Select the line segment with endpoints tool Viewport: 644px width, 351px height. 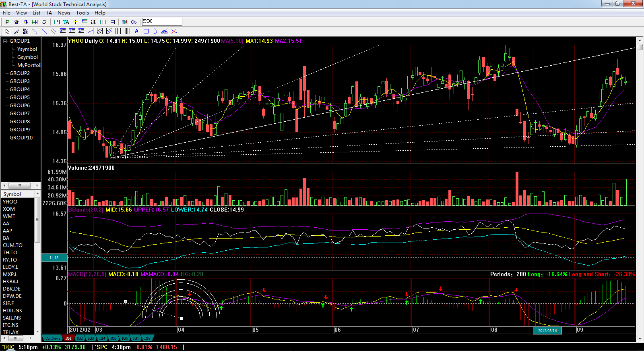coord(35,31)
